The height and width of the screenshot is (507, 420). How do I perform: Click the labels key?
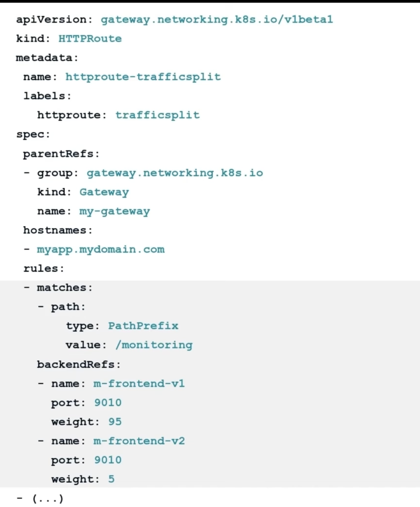(x=47, y=96)
